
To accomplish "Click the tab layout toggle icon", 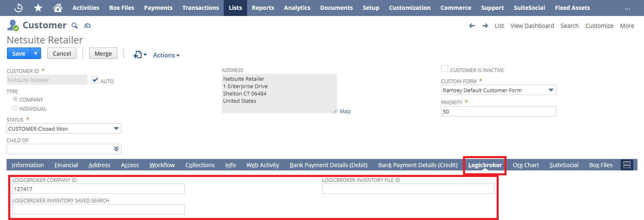I will (x=627, y=165).
